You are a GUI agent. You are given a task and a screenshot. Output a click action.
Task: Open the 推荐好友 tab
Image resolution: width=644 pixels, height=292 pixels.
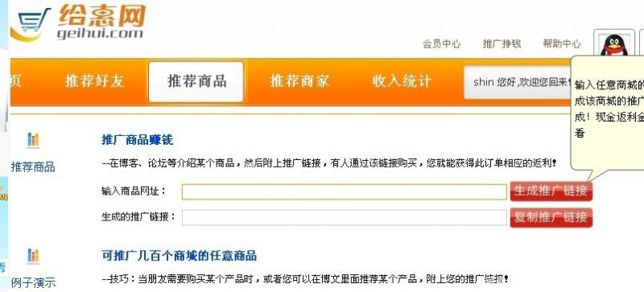coord(94,81)
